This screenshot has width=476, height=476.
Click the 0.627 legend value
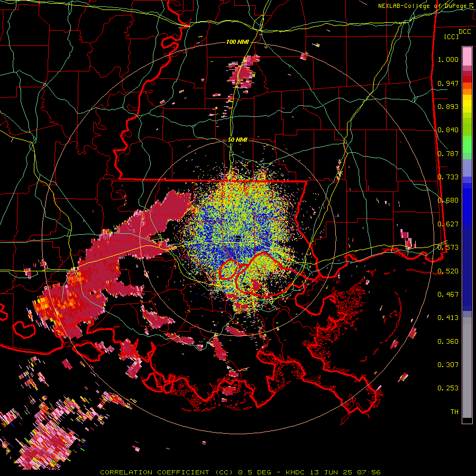pos(448,224)
